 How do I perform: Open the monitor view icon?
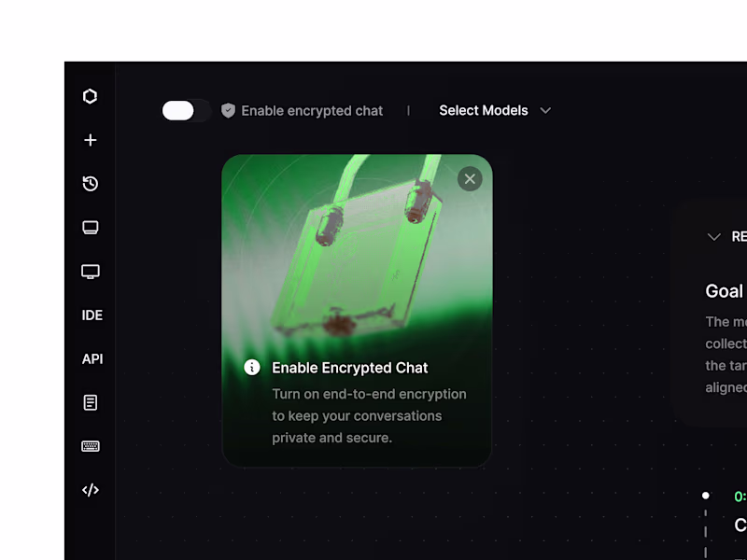90,271
